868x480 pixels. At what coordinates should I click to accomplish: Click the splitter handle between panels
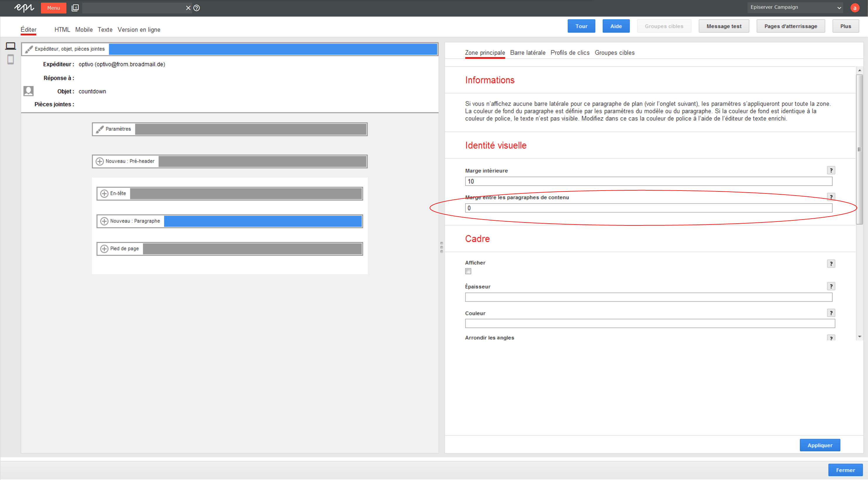pyautogui.click(x=442, y=247)
